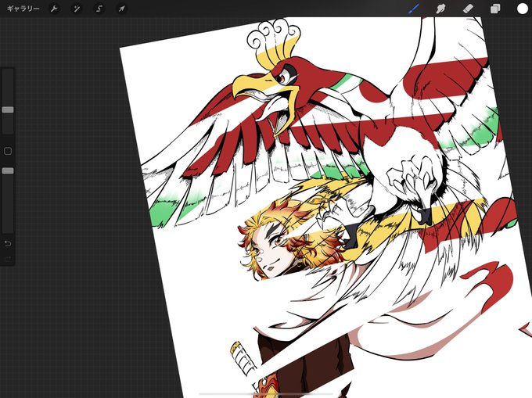Activate the Transform arrow tool

(x=121, y=9)
